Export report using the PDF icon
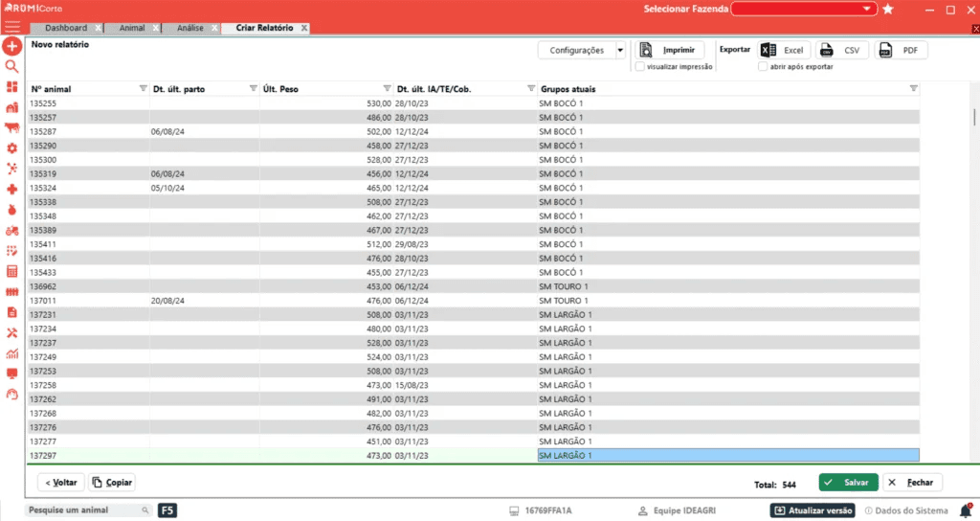The width and height of the screenshot is (980, 521). [x=901, y=50]
